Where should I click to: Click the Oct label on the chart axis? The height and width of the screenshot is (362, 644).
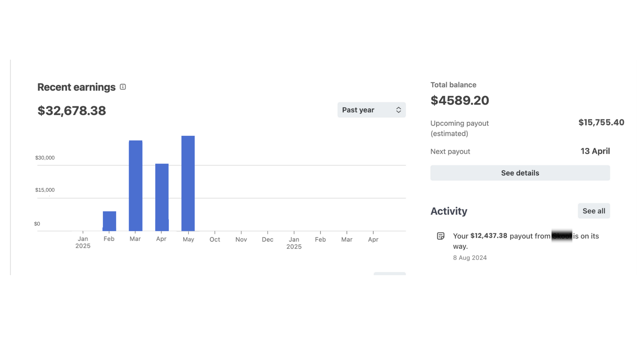[x=215, y=240]
